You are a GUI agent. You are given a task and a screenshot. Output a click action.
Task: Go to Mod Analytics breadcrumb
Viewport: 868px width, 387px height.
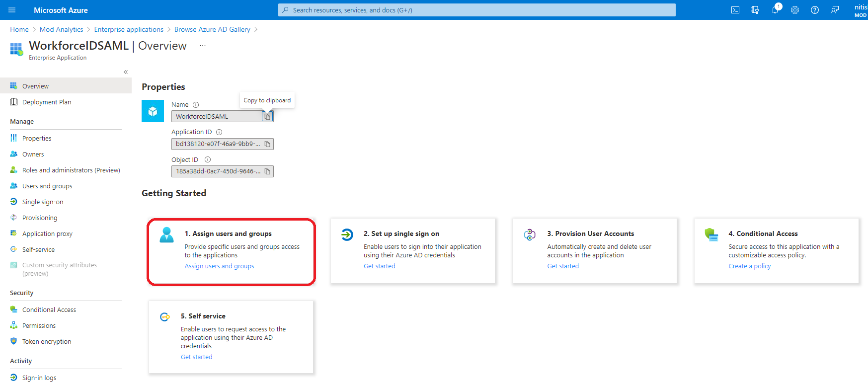pos(62,29)
